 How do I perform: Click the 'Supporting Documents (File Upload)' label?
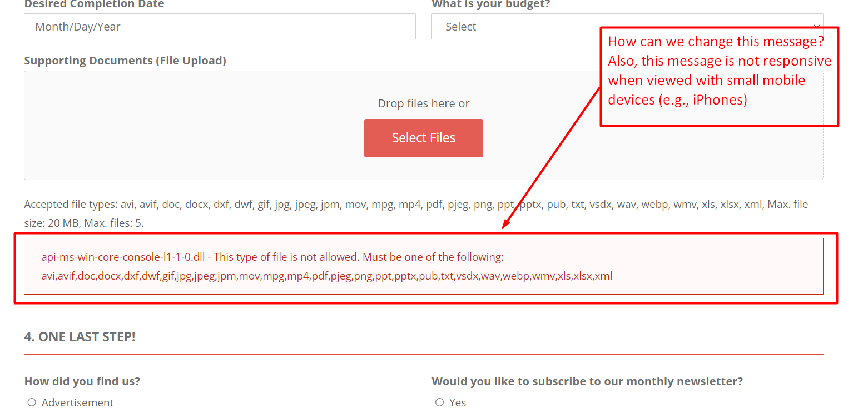pos(125,61)
